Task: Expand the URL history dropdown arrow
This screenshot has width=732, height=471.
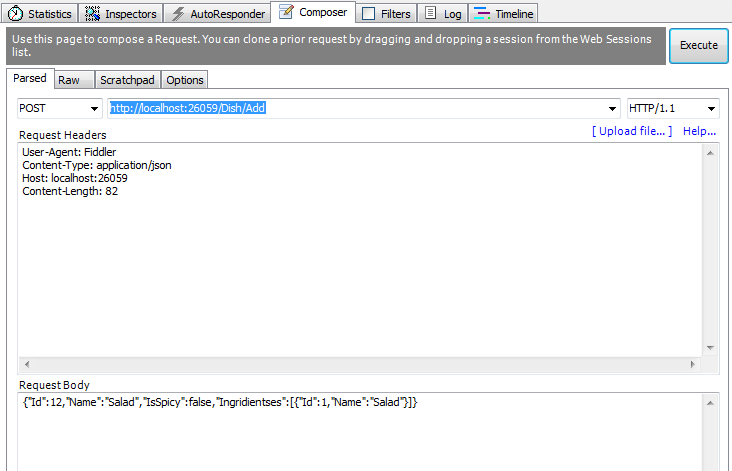Action: [x=612, y=109]
